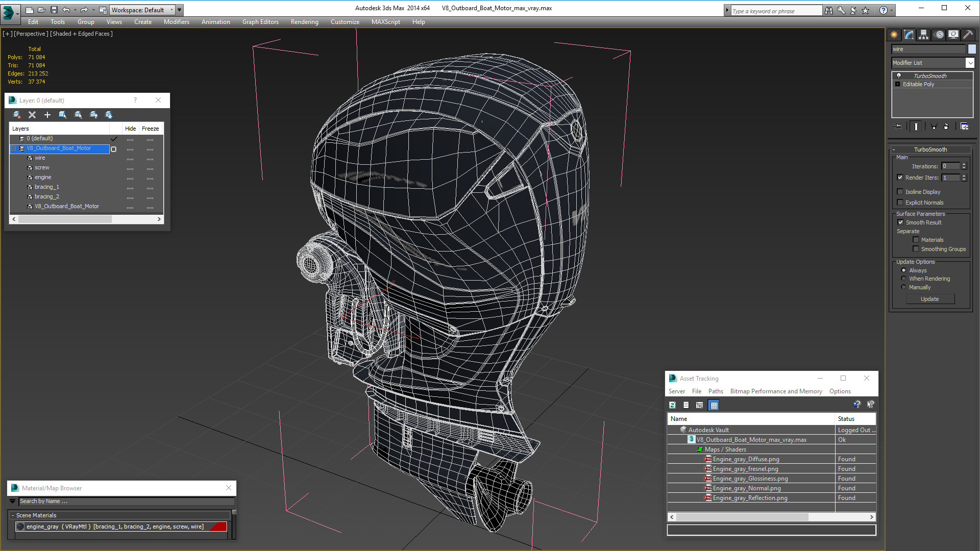Click Remove Modifier from stack icon
This screenshot has height=551, width=980.
click(x=946, y=126)
